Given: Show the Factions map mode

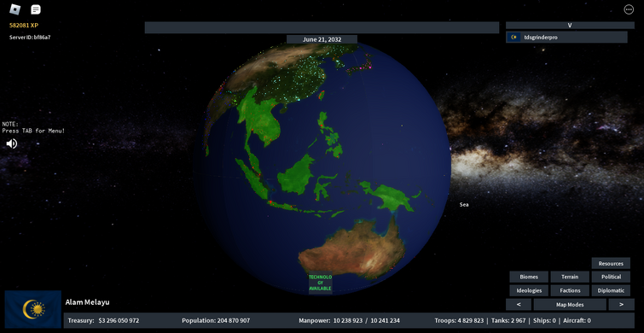Looking at the screenshot, I should click(570, 290).
